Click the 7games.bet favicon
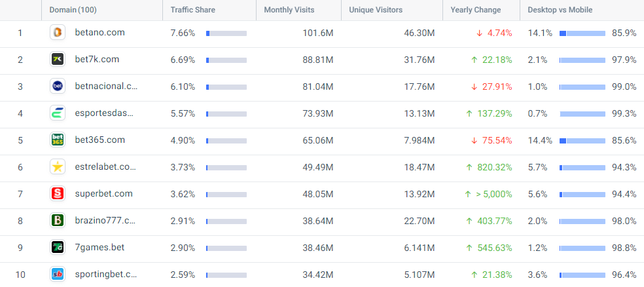644x287 pixels. coord(58,248)
